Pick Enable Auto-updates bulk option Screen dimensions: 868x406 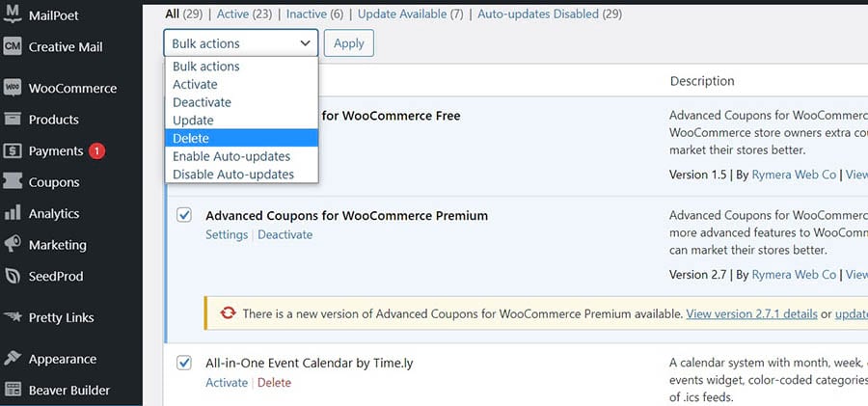231,156
